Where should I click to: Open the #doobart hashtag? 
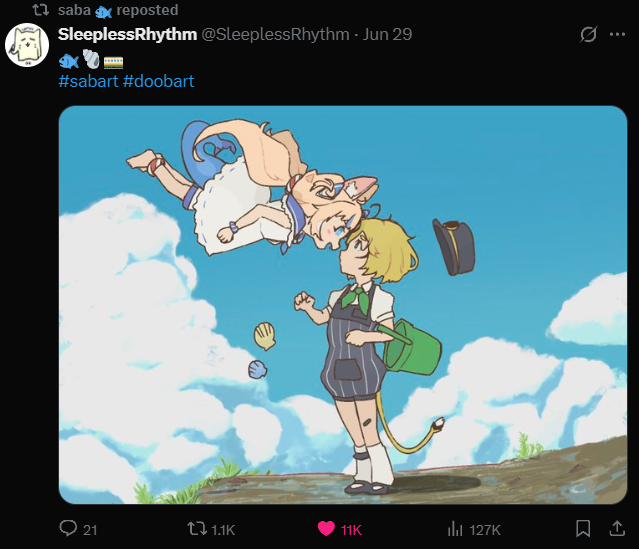click(159, 82)
